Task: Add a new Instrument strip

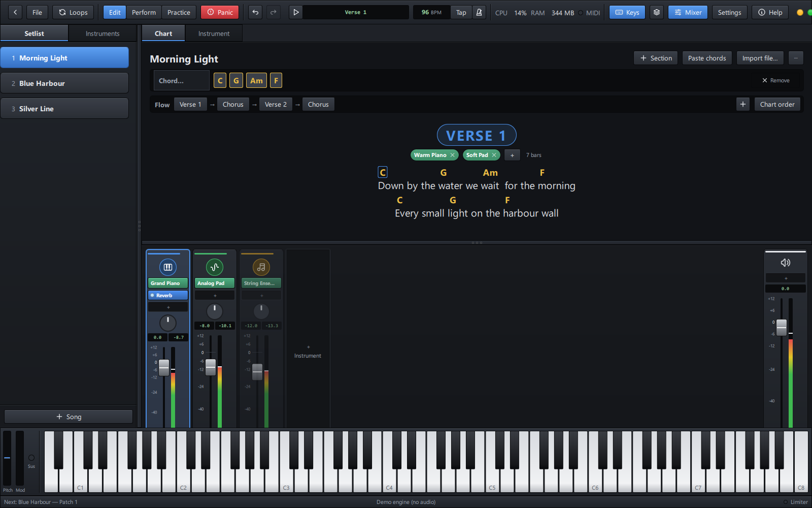Action: pyautogui.click(x=308, y=352)
